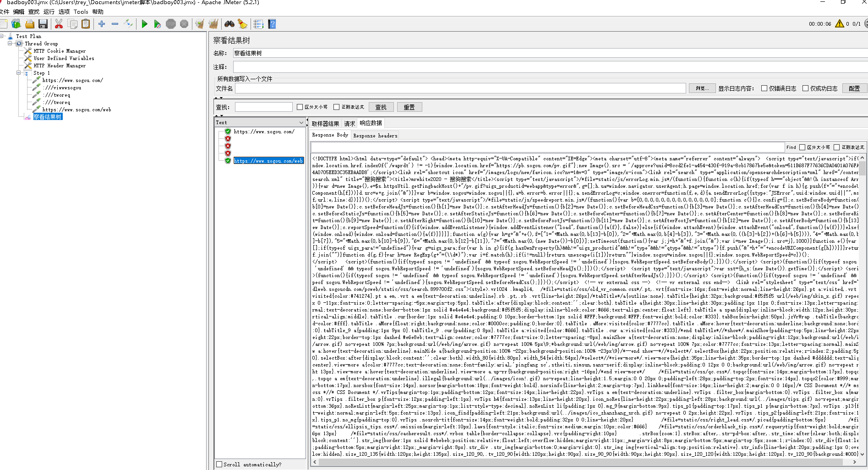Click the Test Plan flask icon
Viewport: 868px width, 470px height.
(11, 36)
